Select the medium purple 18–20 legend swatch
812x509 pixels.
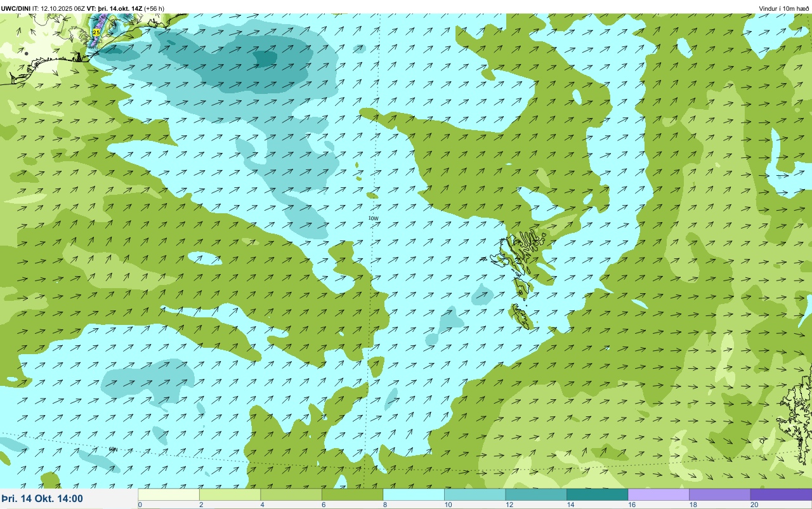[x=719, y=494]
